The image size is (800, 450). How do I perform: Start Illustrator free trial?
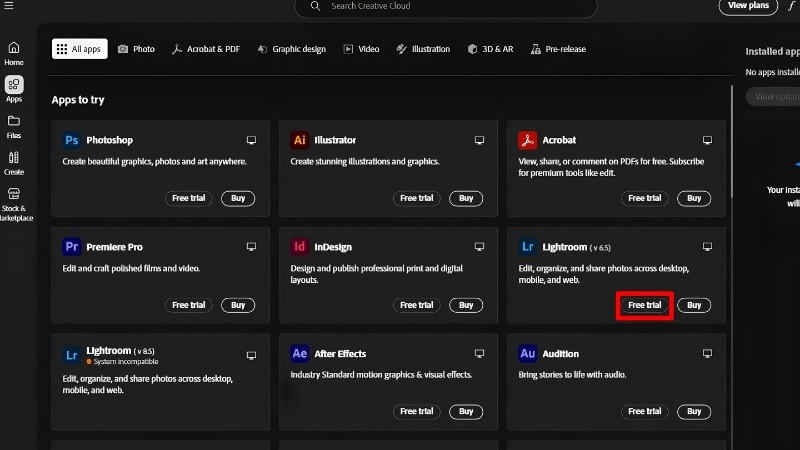(416, 198)
